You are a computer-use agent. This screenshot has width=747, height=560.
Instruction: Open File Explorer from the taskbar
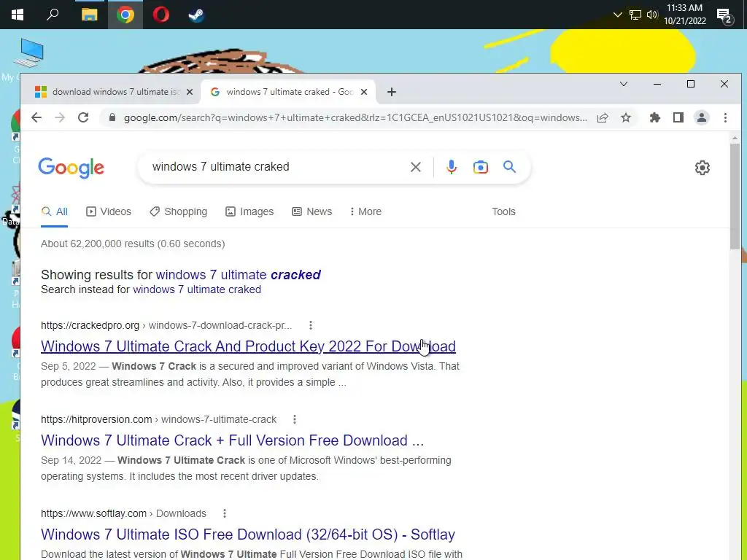[89, 15]
